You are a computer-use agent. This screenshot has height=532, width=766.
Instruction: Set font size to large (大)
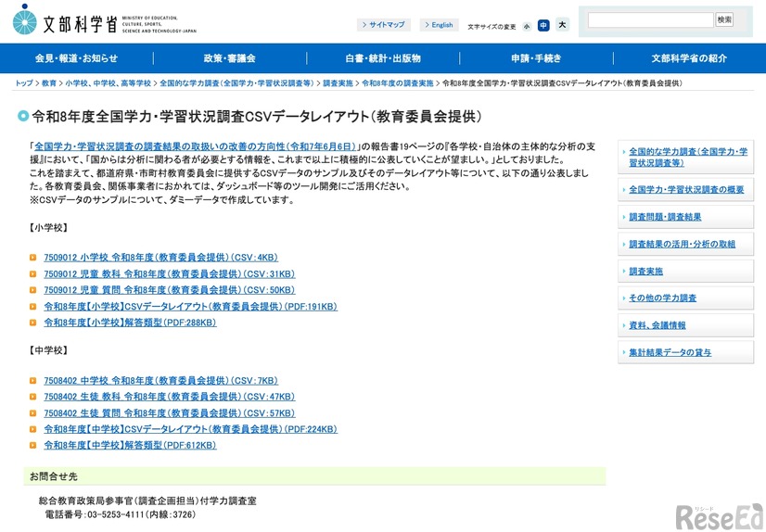[562, 24]
